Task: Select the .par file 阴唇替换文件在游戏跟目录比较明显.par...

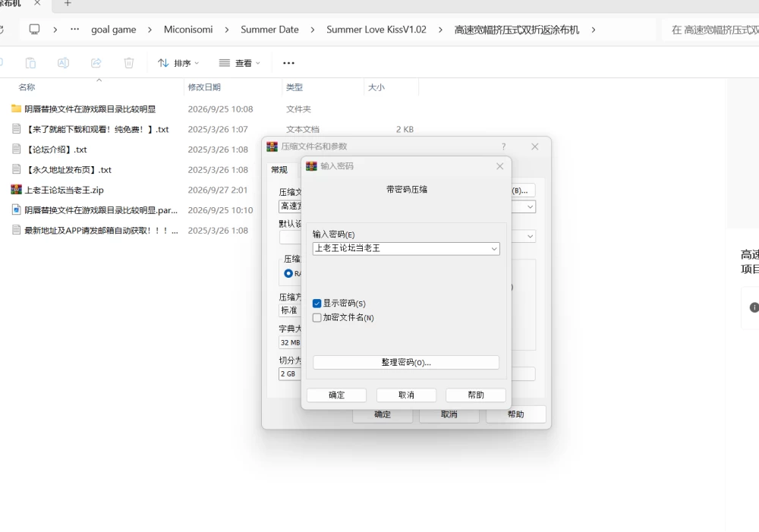Action: click(x=101, y=210)
